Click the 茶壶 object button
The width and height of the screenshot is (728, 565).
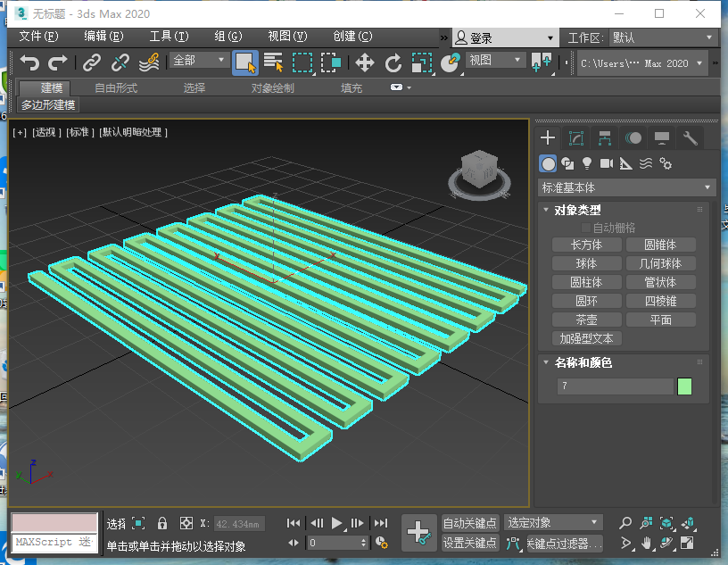tap(586, 320)
